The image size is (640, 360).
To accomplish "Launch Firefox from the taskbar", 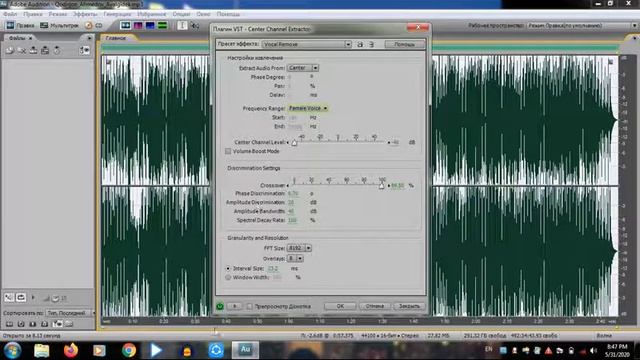I will [71, 350].
